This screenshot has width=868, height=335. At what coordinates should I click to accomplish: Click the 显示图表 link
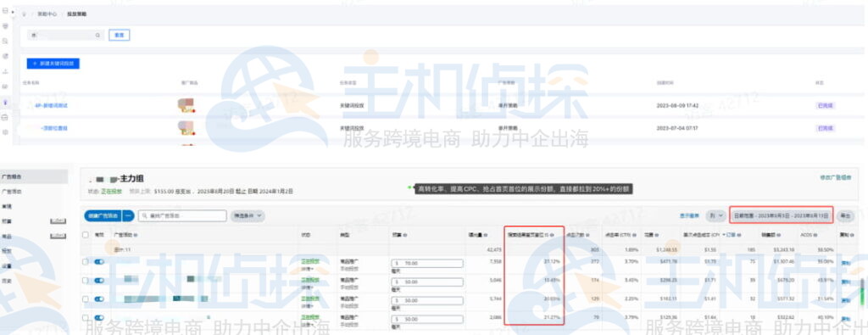tap(690, 216)
